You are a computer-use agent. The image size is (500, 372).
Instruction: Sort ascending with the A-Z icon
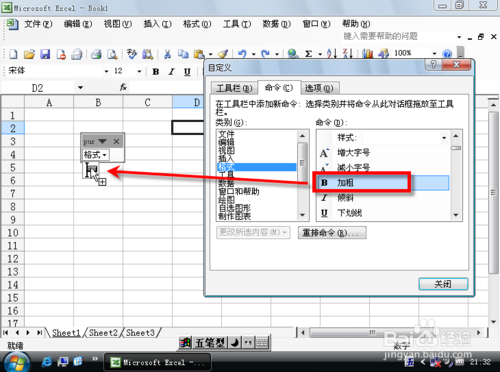(332, 54)
